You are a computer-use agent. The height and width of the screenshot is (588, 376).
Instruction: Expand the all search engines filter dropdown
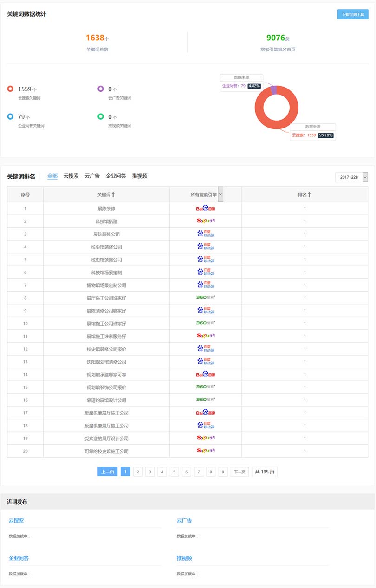pos(220,195)
